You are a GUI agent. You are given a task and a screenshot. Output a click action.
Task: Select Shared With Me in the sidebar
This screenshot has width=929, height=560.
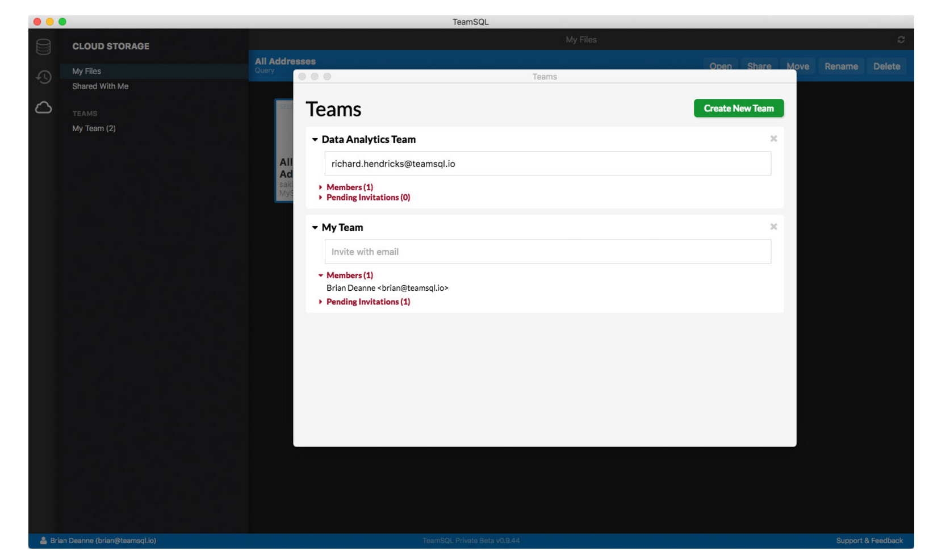click(100, 86)
